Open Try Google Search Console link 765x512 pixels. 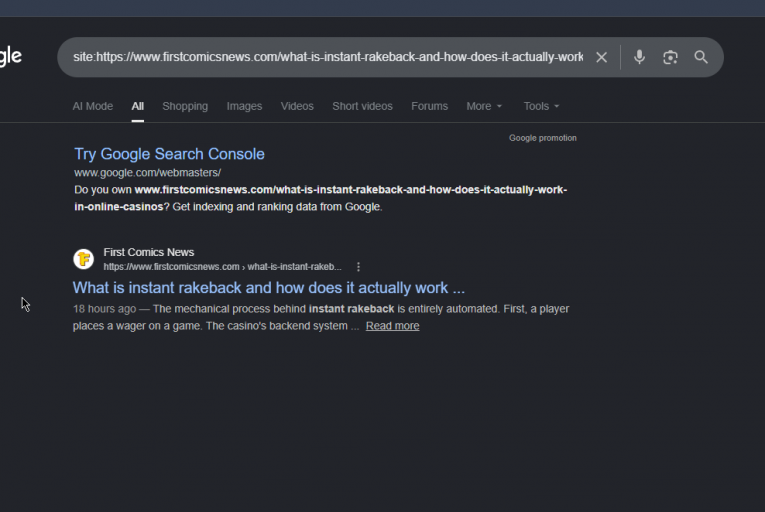coord(169,154)
